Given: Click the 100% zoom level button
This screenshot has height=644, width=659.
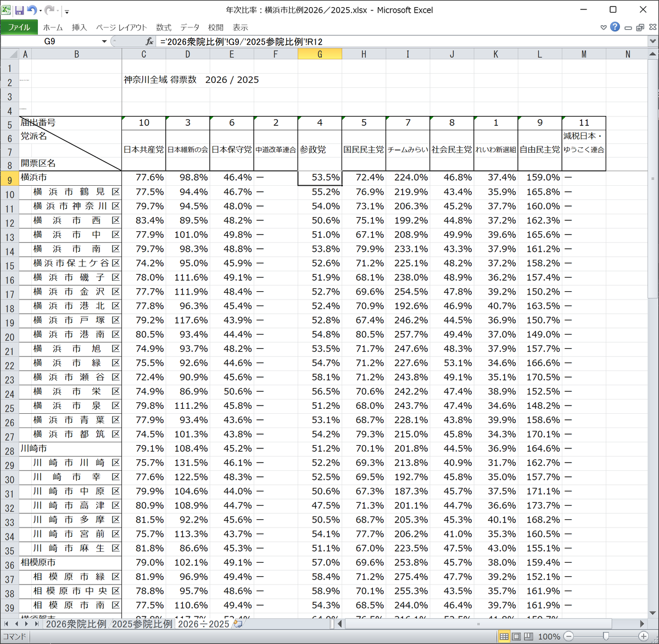Looking at the screenshot, I should point(549,636).
